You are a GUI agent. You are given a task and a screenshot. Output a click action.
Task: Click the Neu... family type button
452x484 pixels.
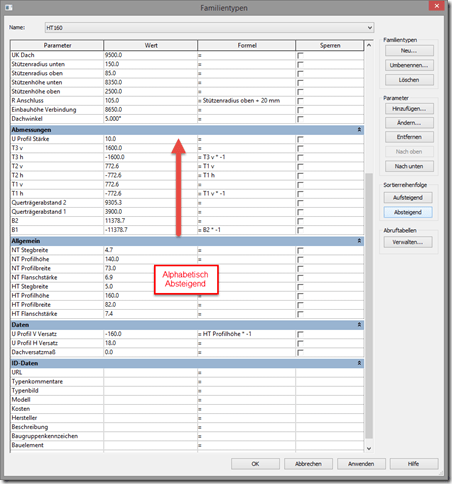(x=409, y=51)
